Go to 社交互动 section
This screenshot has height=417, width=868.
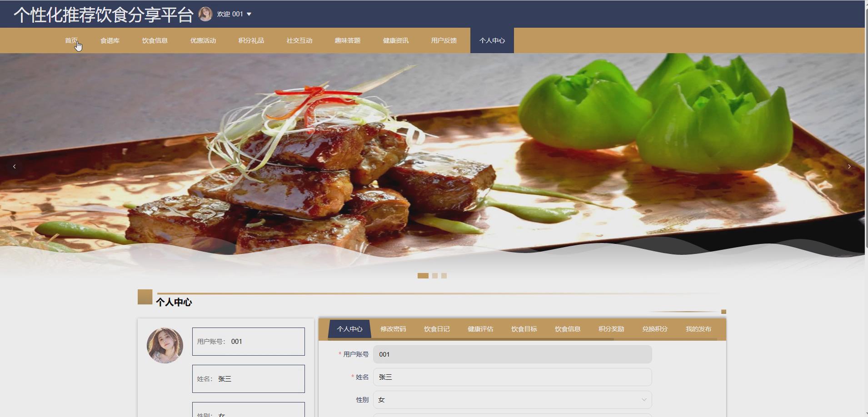pyautogui.click(x=299, y=40)
